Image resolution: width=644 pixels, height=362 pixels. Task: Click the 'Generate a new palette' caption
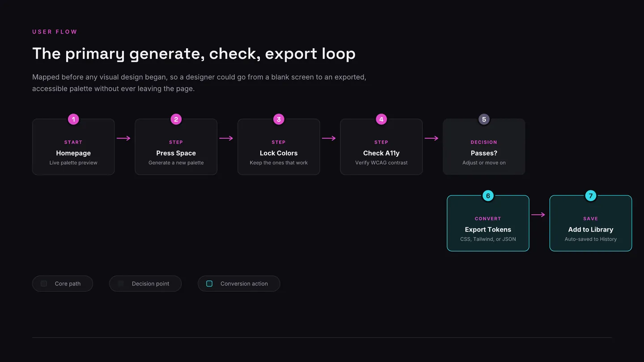click(176, 163)
